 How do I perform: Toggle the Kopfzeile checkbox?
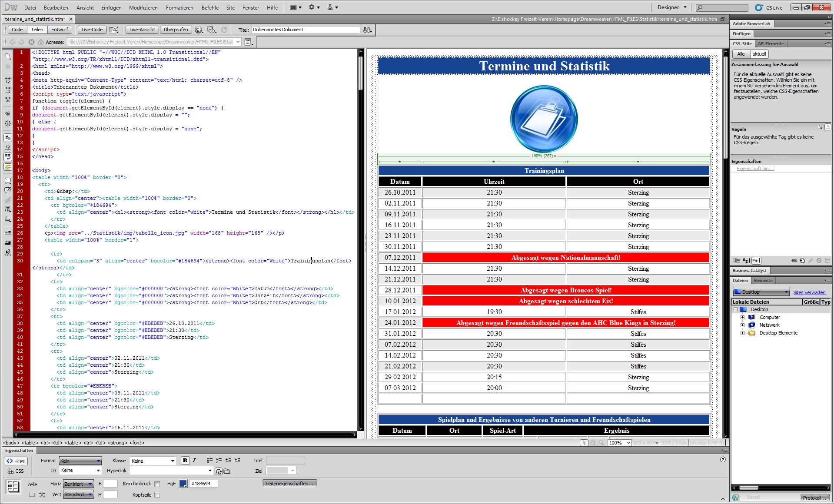pyautogui.click(x=157, y=495)
